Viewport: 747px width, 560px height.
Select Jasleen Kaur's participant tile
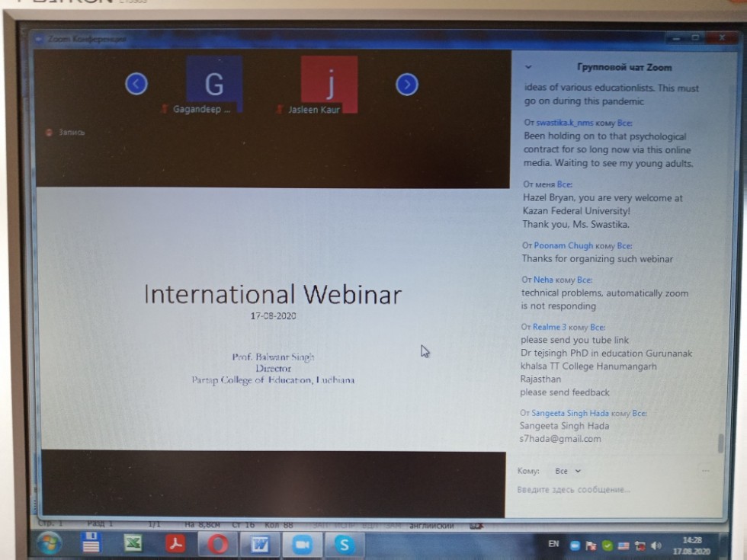[329, 83]
